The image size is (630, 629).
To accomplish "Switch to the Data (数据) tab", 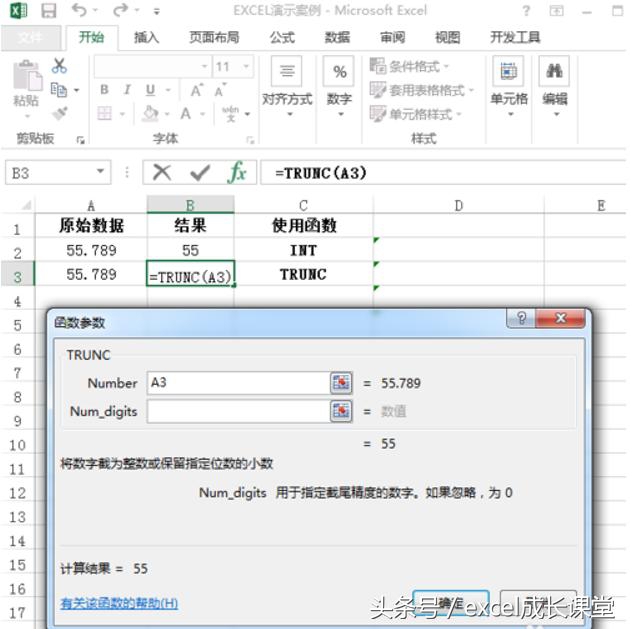I will [x=337, y=38].
